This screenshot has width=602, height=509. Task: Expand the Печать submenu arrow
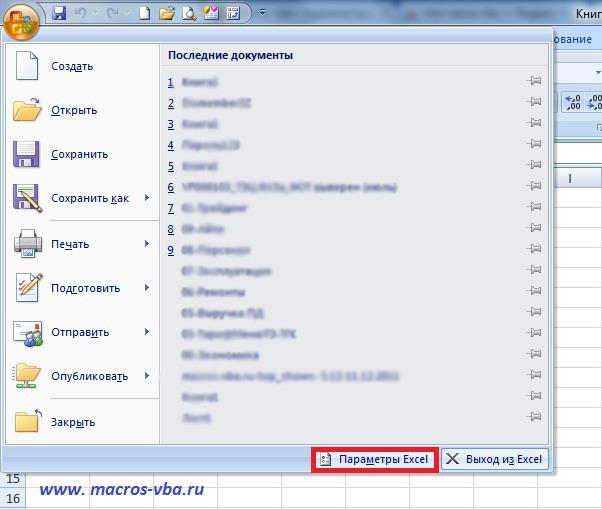click(x=147, y=244)
